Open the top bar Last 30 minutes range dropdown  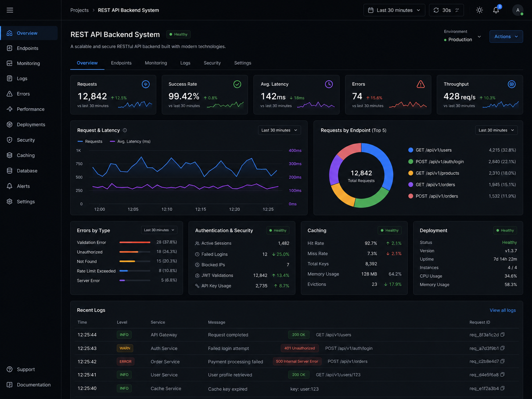coord(394,10)
